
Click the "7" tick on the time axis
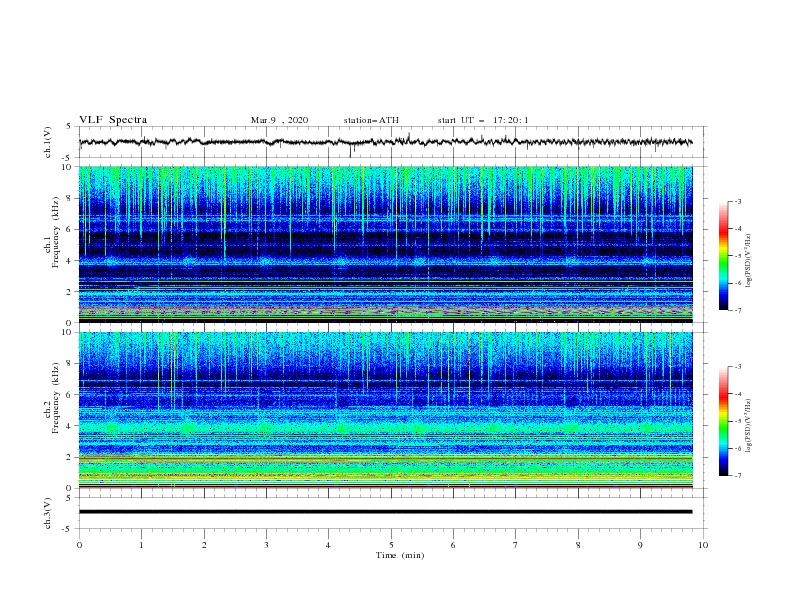516,545
